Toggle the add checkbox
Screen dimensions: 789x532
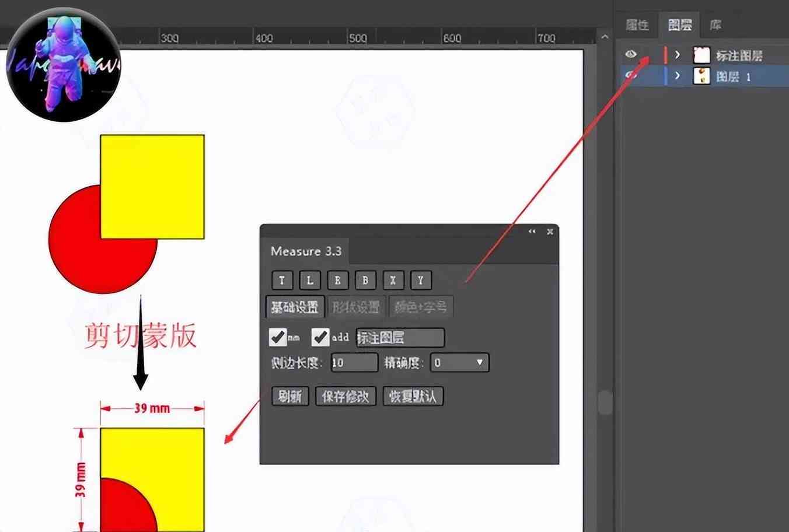pyautogui.click(x=320, y=337)
